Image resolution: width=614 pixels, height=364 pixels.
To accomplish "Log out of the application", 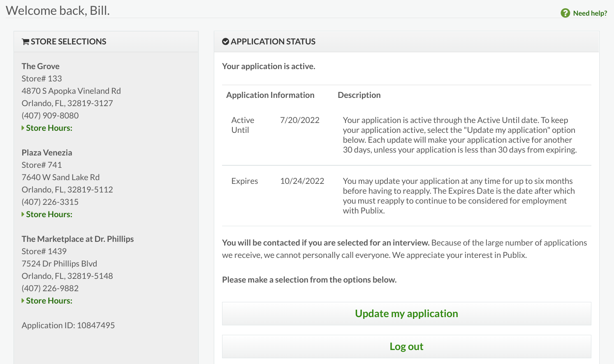I will pyautogui.click(x=406, y=346).
